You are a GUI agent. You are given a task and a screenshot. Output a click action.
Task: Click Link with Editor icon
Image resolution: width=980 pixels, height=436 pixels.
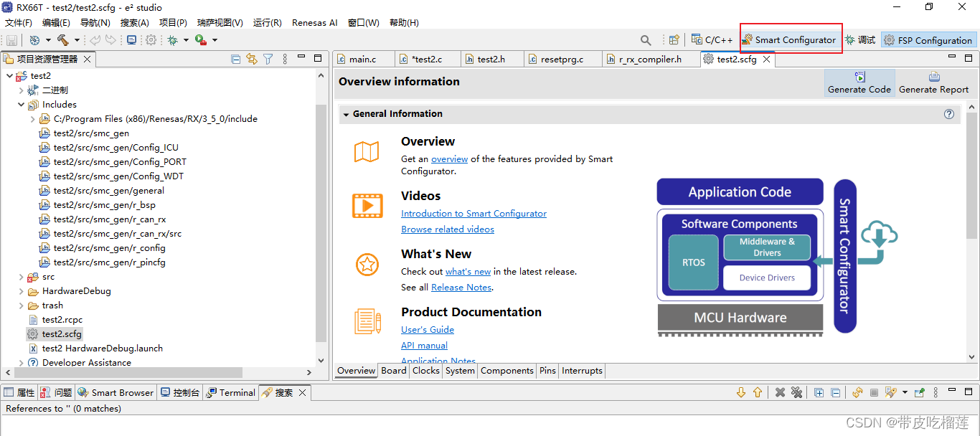click(x=252, y=59)
